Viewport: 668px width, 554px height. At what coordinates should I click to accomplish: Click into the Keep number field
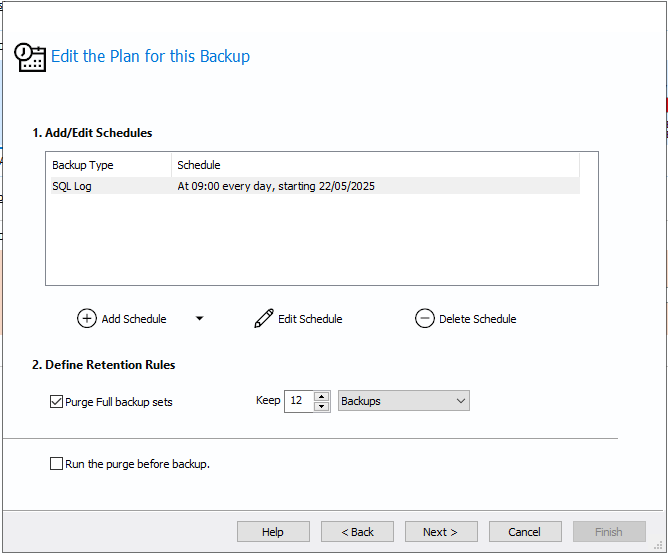click(x=299, y=401)
